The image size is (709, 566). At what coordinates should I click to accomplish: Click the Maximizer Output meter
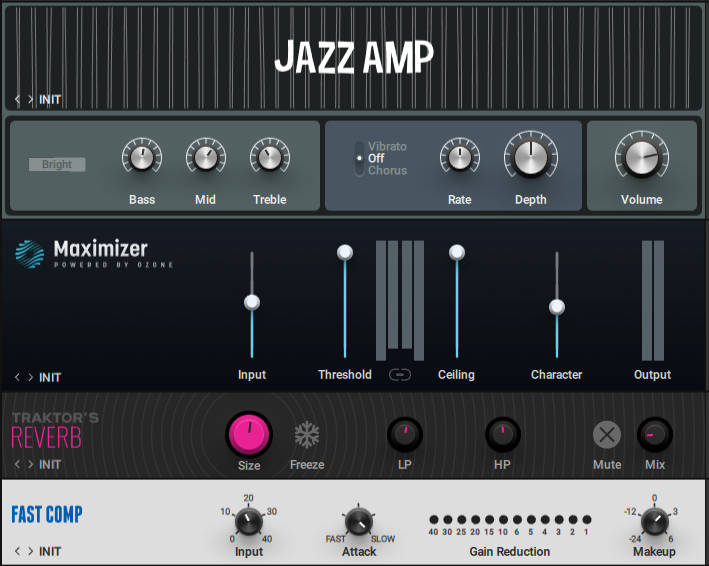point(653,300)
